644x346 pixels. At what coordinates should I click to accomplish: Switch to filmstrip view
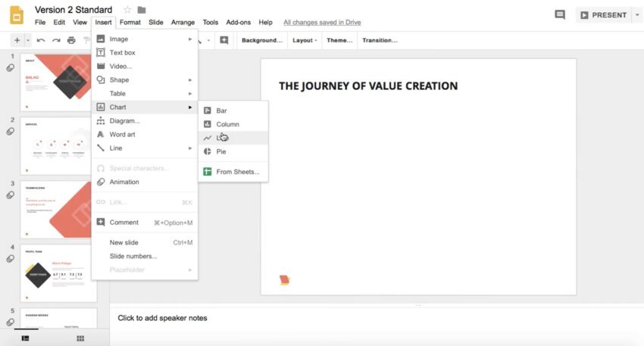[x=25, y=338]
